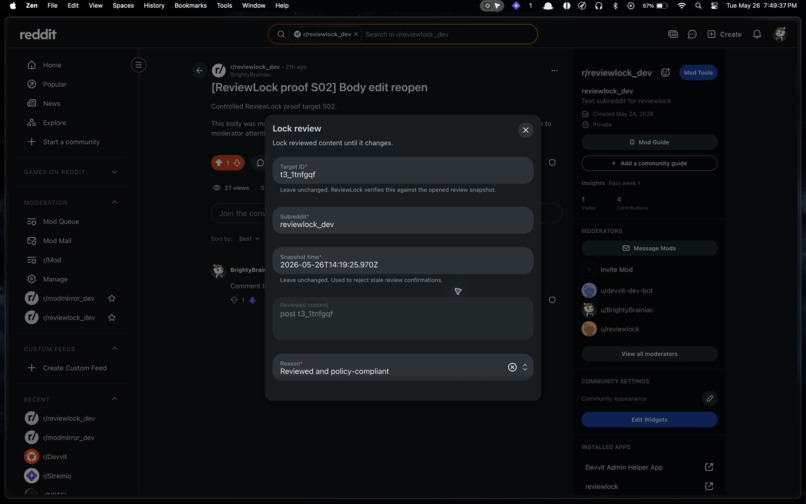Close the Lock review dialog
The image size is (806, 504).
coord(525,130)
